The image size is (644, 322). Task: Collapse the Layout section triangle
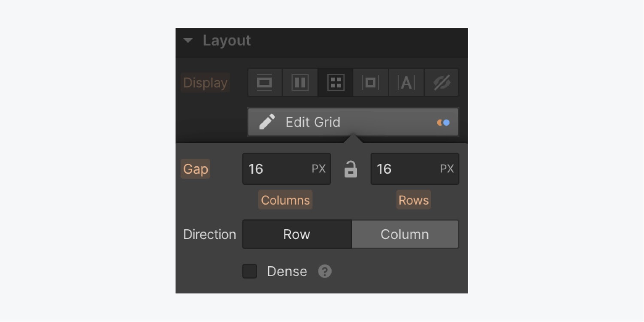[x=188, y=41]
